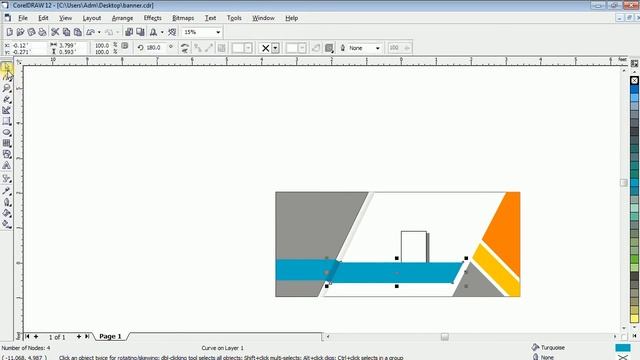Click the Undo arrow icon
Image resolution: width=640 pixels, height=360 pixels.
[91, 32]
